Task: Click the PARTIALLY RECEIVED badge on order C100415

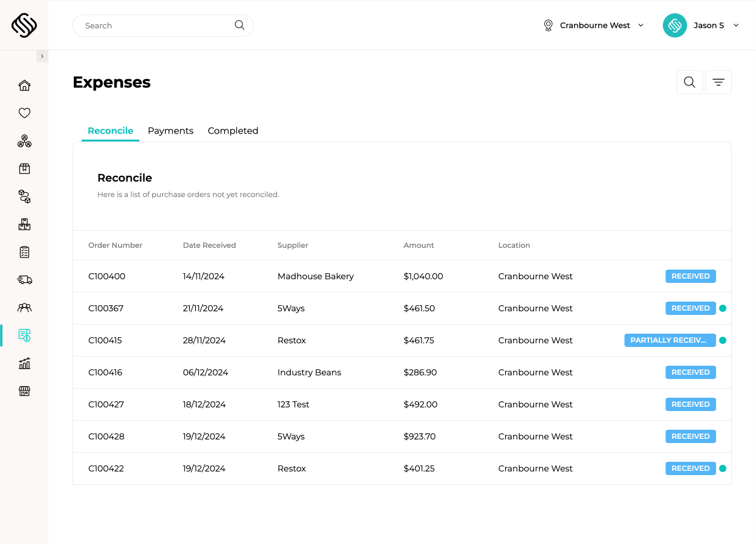Action: click(670, 340)
